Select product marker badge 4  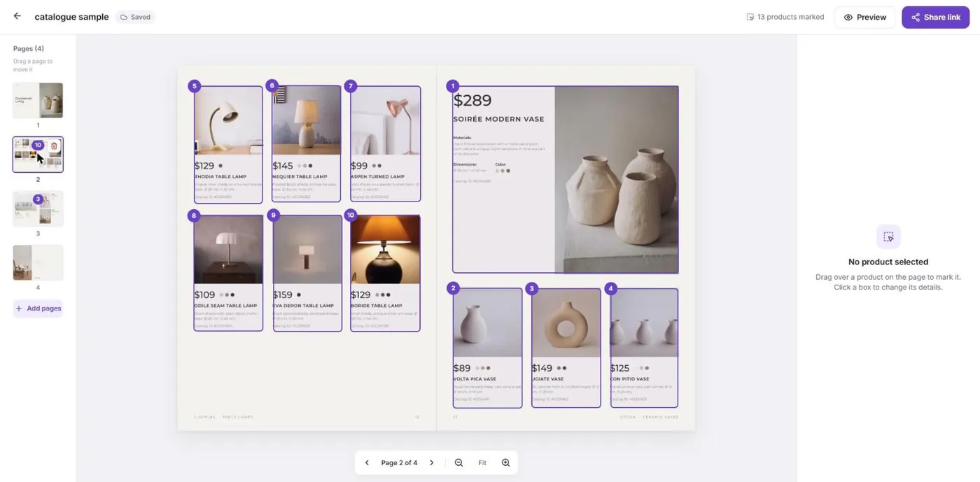pyautogui.click(x=610, y=288)
